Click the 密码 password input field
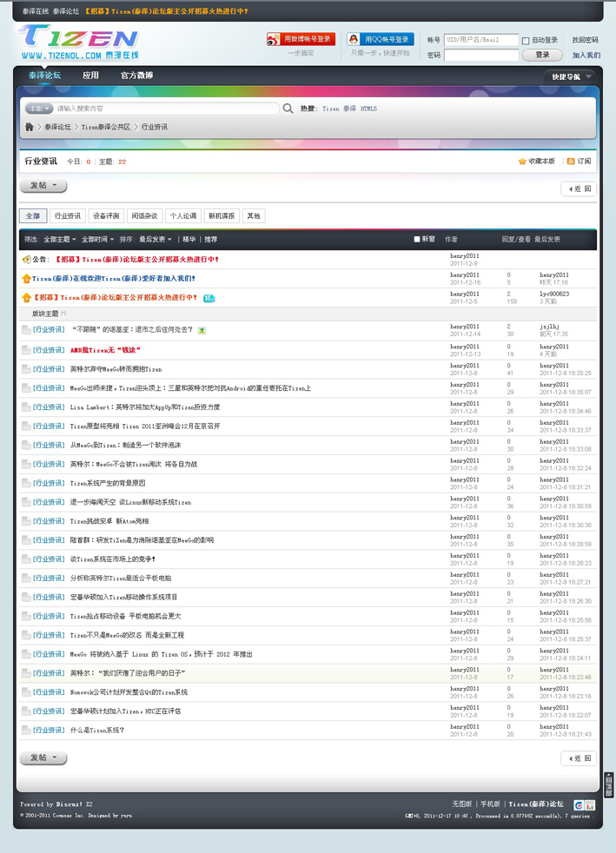The image size is (616, 853). (x=481, y=55)
